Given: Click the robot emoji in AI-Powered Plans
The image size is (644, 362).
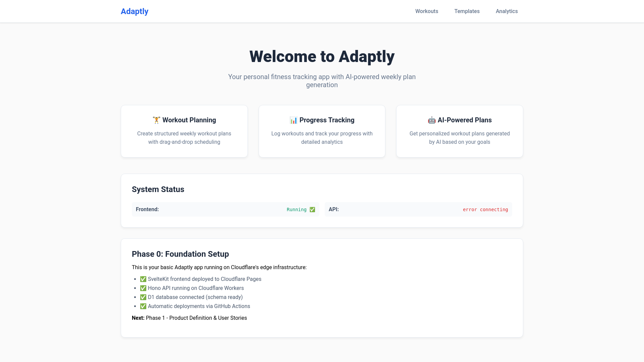Looking at the screenshot, I should tap(432, 120).
